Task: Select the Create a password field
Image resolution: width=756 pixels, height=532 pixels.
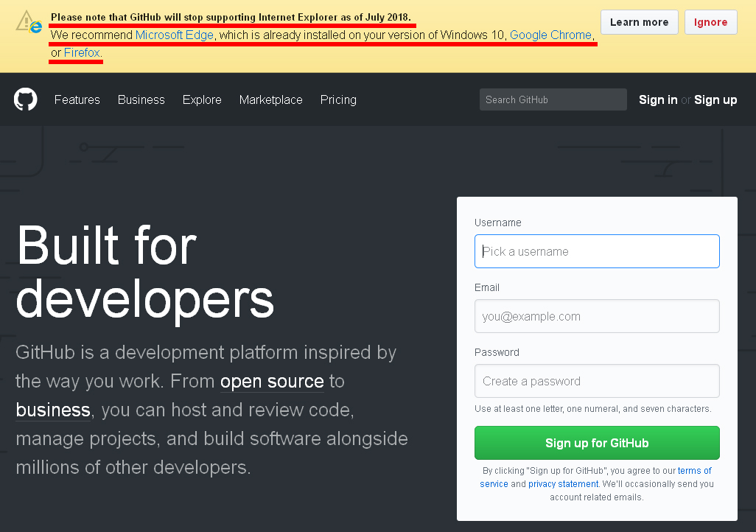Action: click(597, 381)
